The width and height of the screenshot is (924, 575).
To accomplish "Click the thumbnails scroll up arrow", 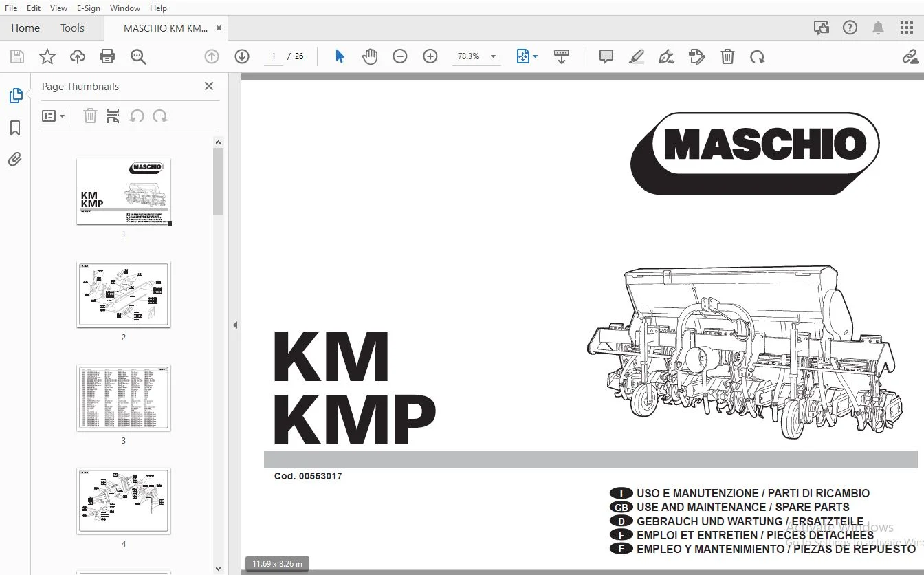I will tap(219, 142).
